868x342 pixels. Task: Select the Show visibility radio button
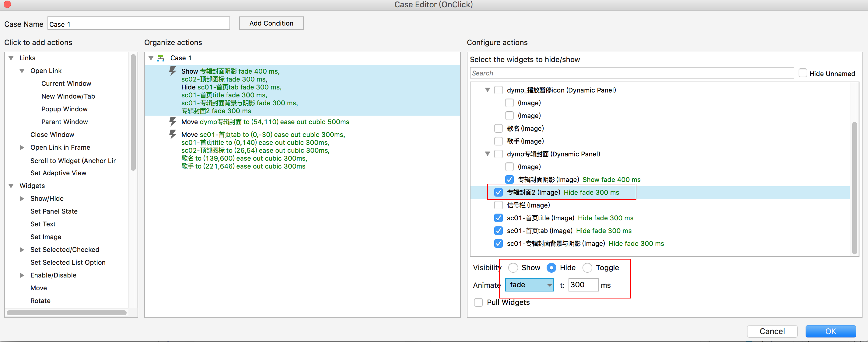[x=513, y=267]
